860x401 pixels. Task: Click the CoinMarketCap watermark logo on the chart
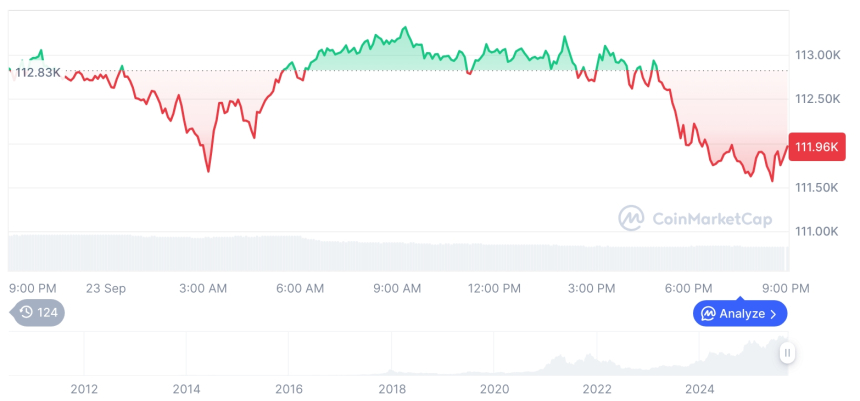tap(631, 218)
